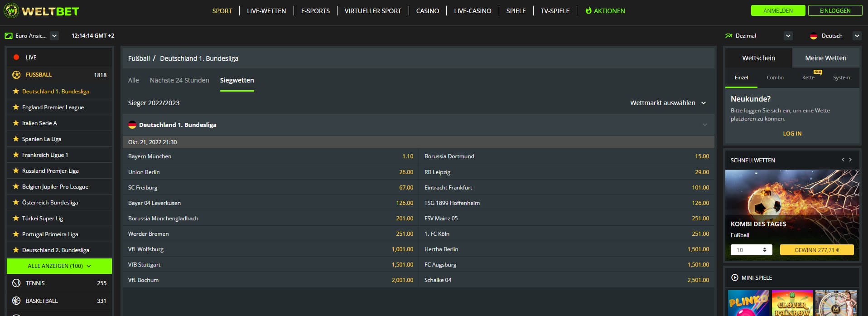
Task: Click the Mini-Spiele play icon
Action: point(735,277)
